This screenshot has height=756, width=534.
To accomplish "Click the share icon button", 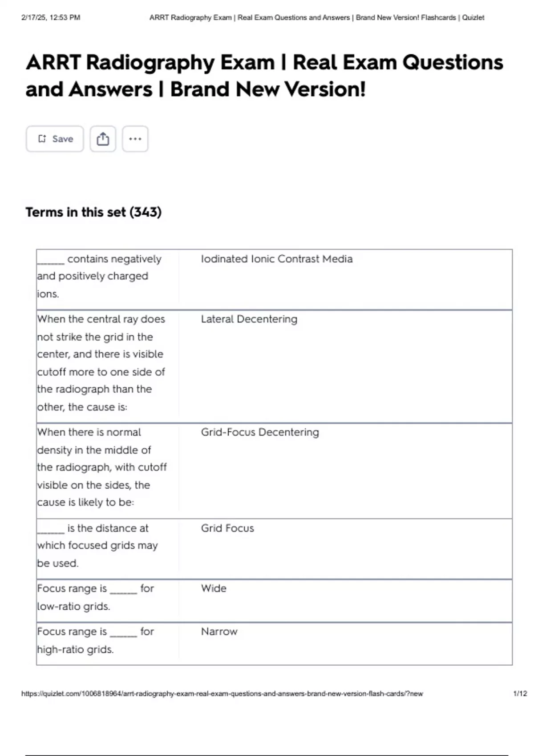I will [x=103, y=139].
